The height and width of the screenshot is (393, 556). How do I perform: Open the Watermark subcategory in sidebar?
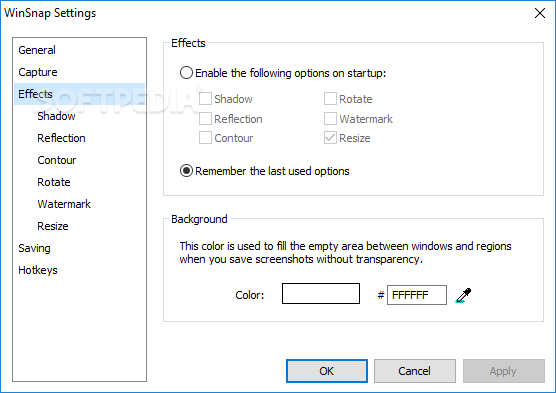(x=64, y=204)
